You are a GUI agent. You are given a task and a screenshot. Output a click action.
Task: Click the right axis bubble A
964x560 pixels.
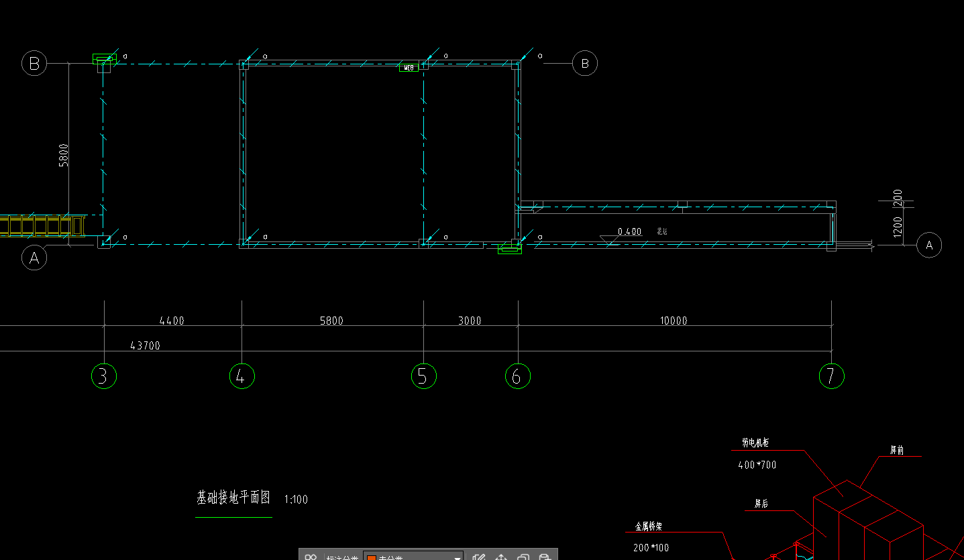[x=929, y=245]
